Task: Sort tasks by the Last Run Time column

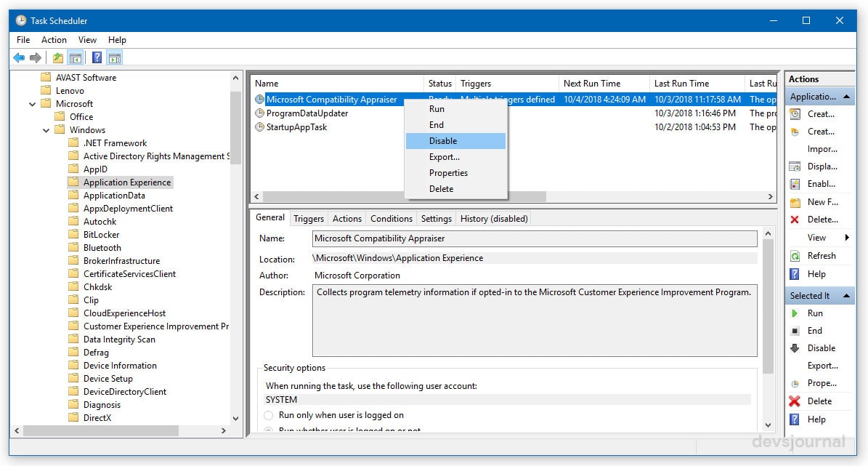Action: coord(697,84)
